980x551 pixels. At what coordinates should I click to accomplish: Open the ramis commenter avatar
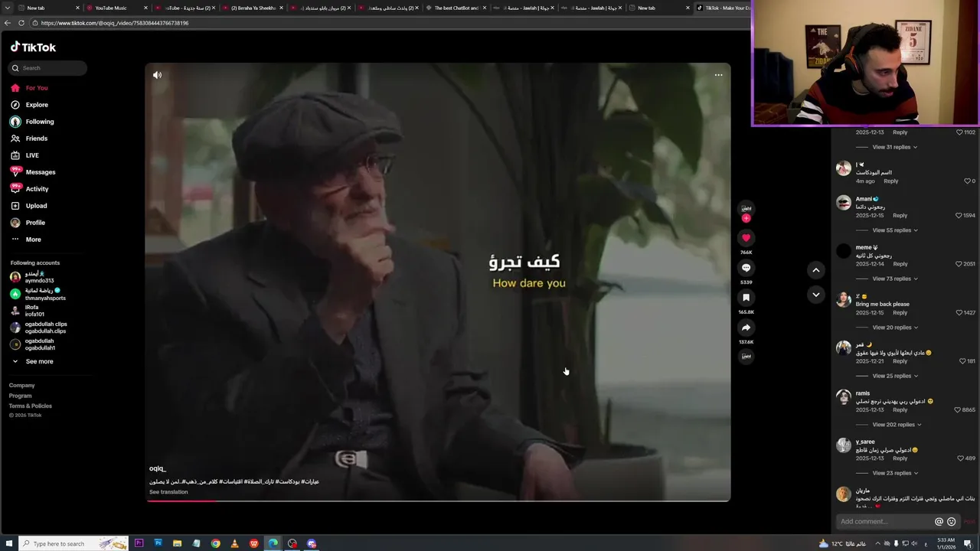pos(844,397)
